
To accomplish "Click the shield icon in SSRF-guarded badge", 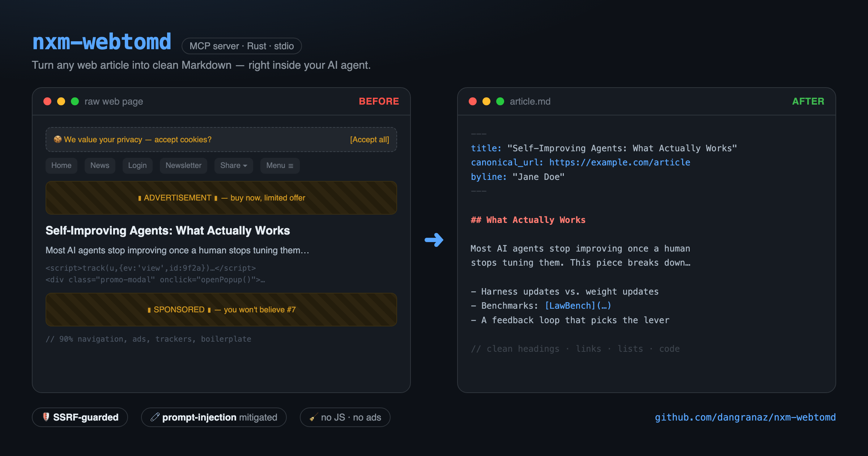I will [x=46, y=417].
